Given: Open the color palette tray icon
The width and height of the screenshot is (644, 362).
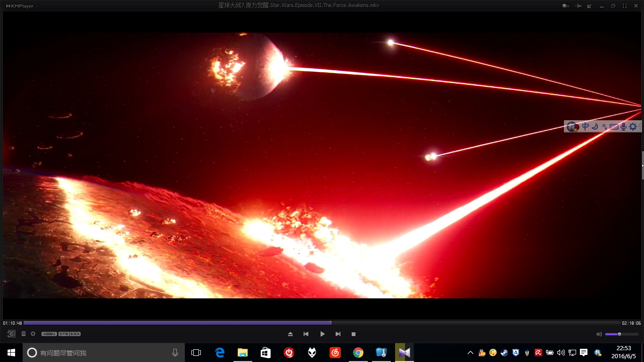Looking at the screenshot, I should [493, 353].
